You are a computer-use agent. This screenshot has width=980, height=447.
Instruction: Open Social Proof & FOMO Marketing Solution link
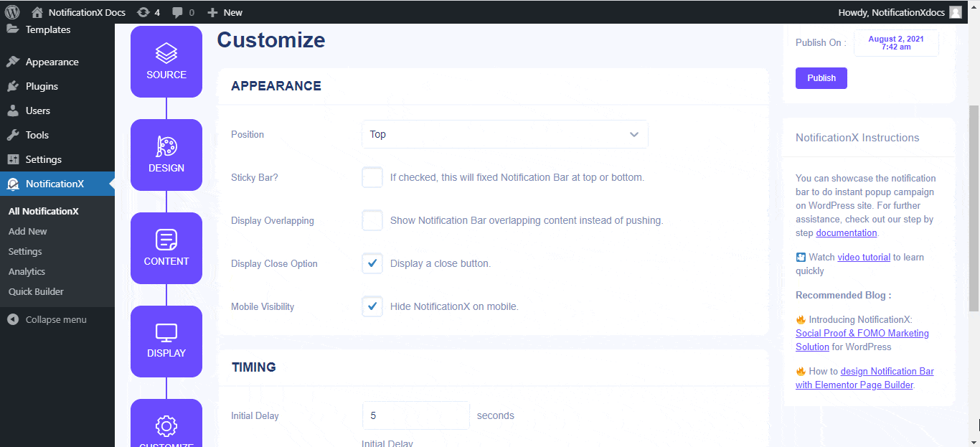click(x=862, y=340)
